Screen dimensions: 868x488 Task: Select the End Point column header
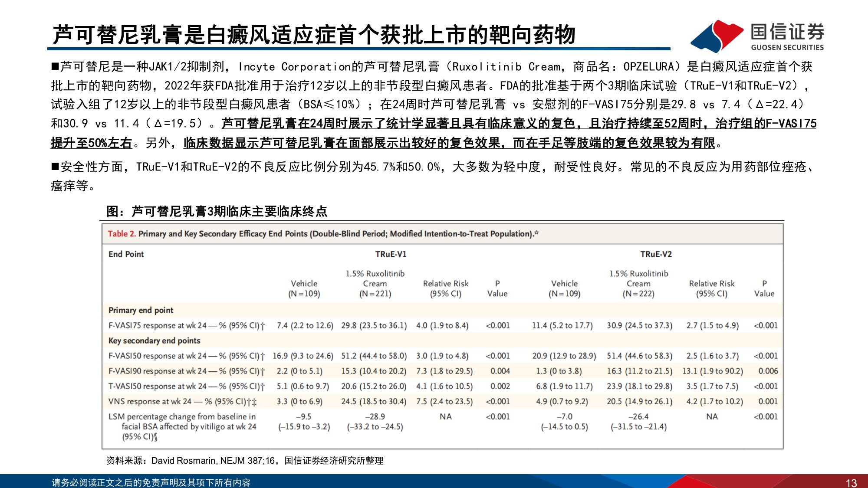pos(126,254)
